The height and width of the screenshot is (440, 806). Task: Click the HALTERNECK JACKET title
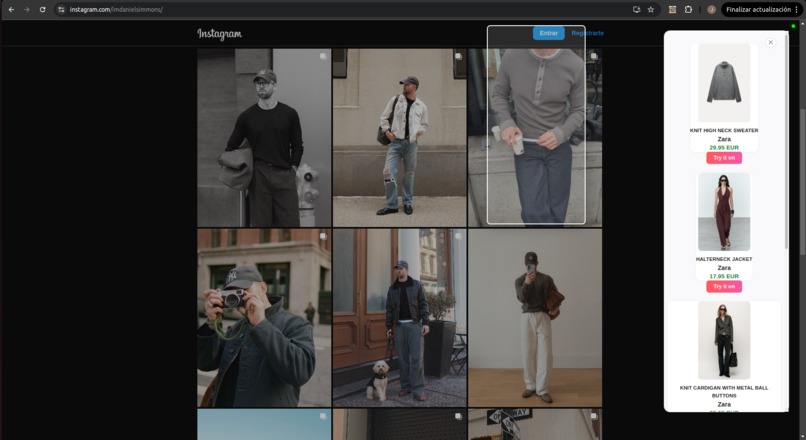(724, 259)
